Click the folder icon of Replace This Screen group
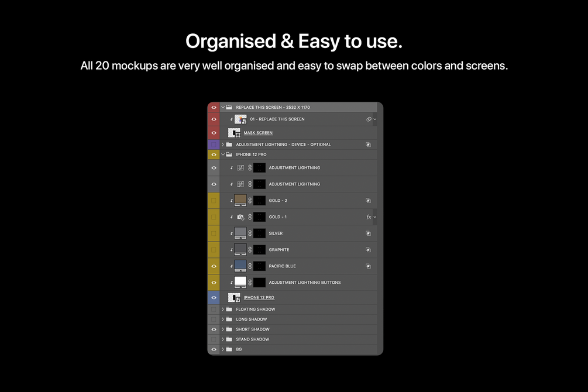The width and height of the screenshot is (588, 392). 229,107
